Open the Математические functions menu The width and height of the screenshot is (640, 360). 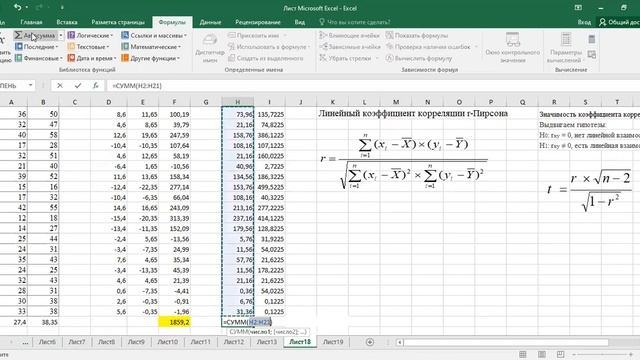point(151,47)
